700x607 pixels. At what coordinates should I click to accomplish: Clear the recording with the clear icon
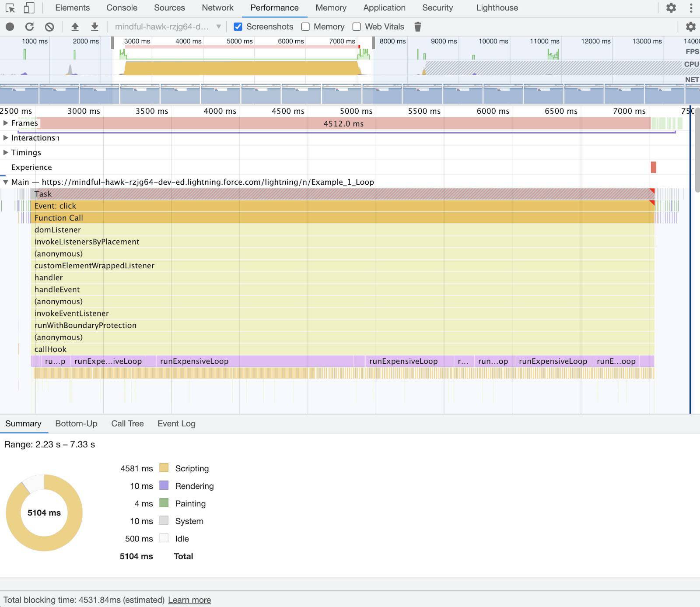pyautogui.click(x=49, y=27)
